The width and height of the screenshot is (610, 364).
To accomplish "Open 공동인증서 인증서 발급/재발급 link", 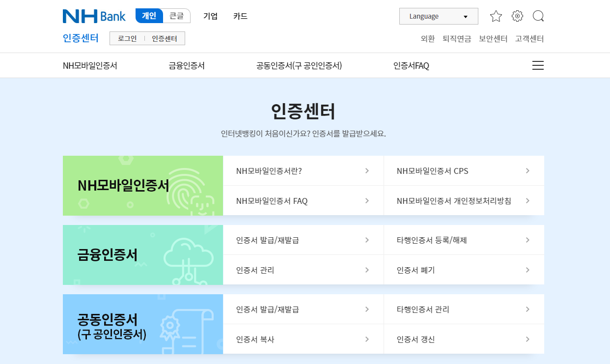I will 304,309.
